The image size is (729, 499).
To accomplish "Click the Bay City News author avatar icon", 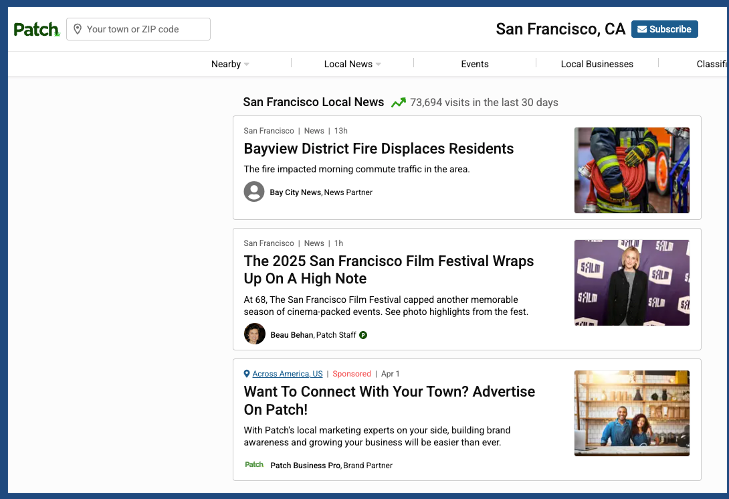I will (x=254, y=192).
